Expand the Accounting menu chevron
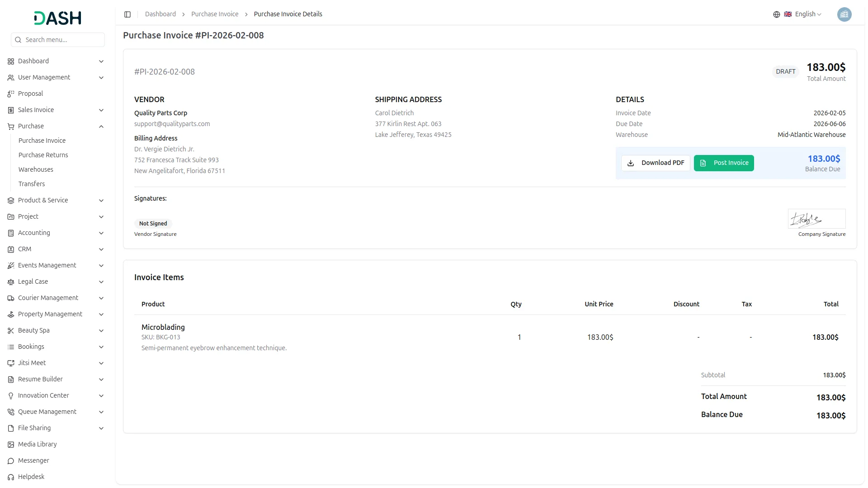868x488 pixels. (x=101, y=233)
